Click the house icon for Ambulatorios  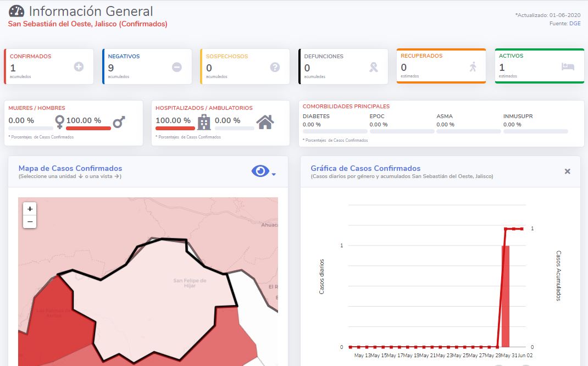pyautogui.click(x=265, y=121)
